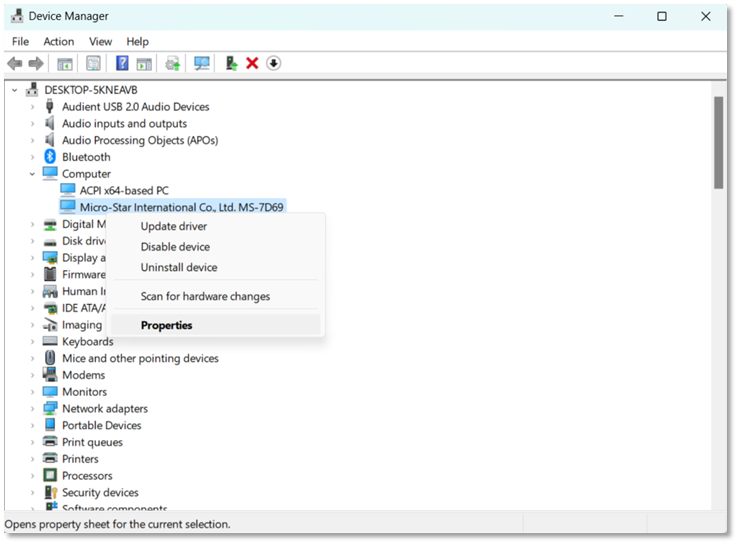Click the Back arrow toolbar icon
Viewport: 738px width, 544px height.
[15, 63]
